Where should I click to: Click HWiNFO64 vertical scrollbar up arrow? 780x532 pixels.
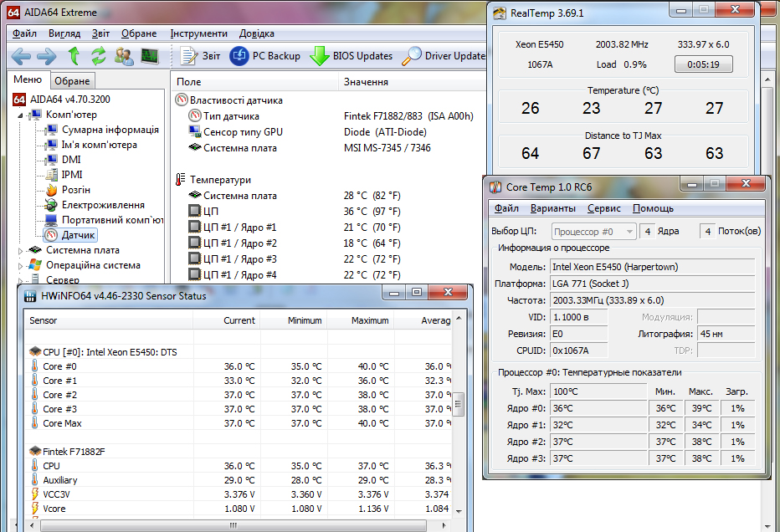[459, 318]
